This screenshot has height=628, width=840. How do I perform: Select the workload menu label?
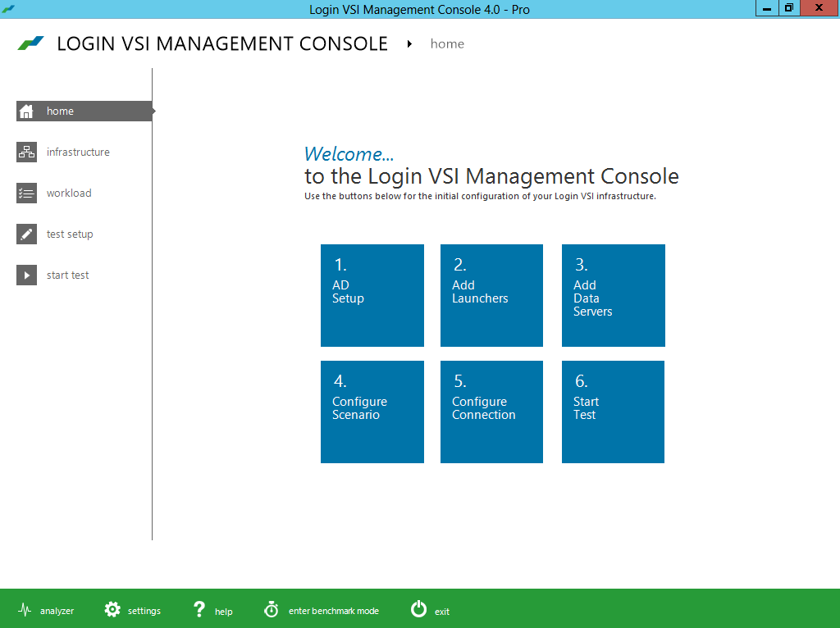[69, 193]
